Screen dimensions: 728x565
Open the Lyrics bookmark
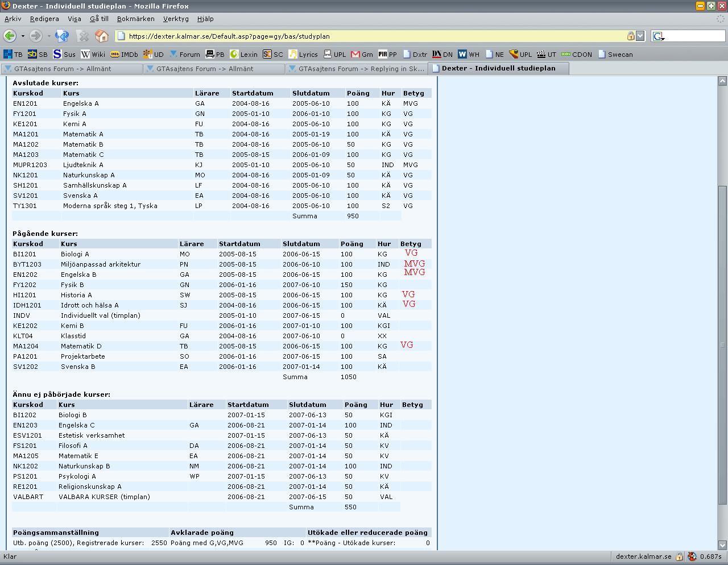point(303,55)
